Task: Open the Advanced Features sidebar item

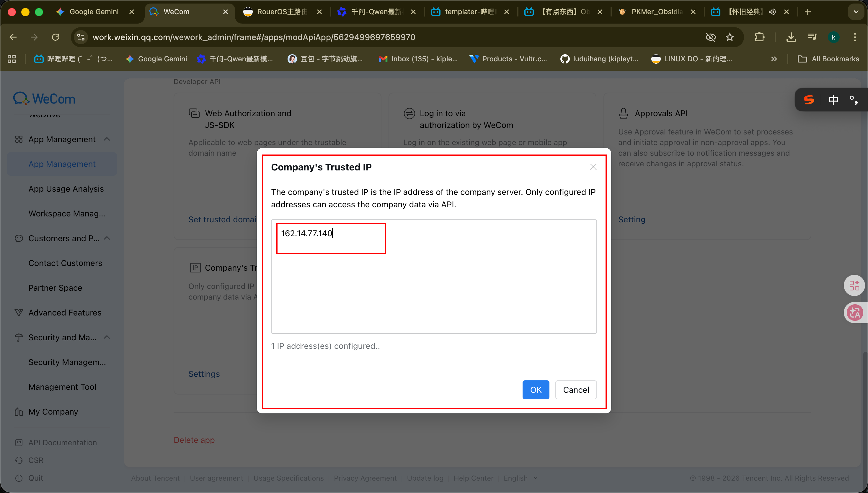Action: click(65, 313)
